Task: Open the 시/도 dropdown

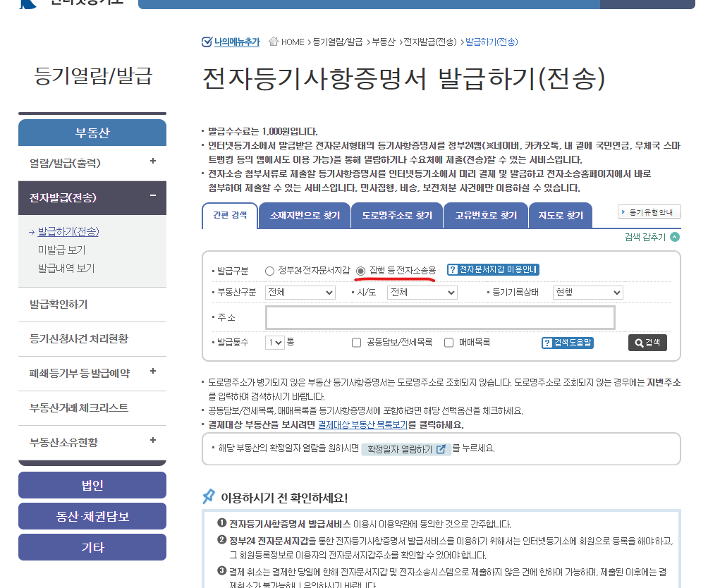Action: (x=422, y=293)
